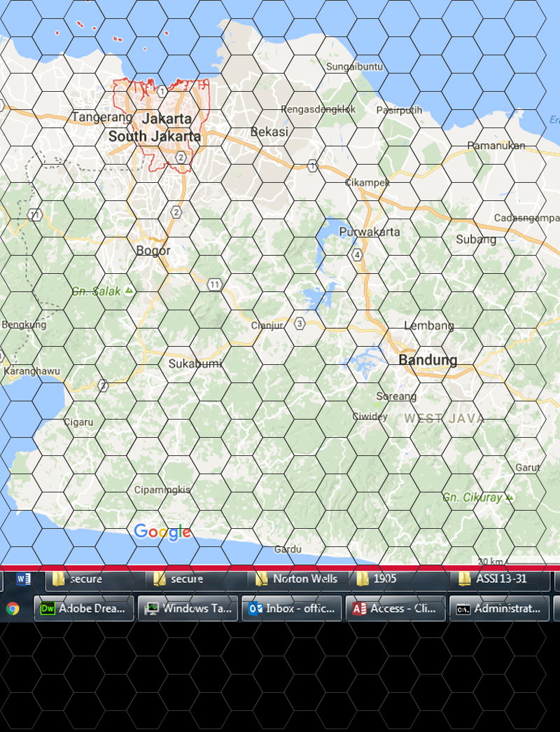The height and width of the screenshot is (732, 560).
Task: Click the Cipamingkis label
Action: (x=162, y=490)
